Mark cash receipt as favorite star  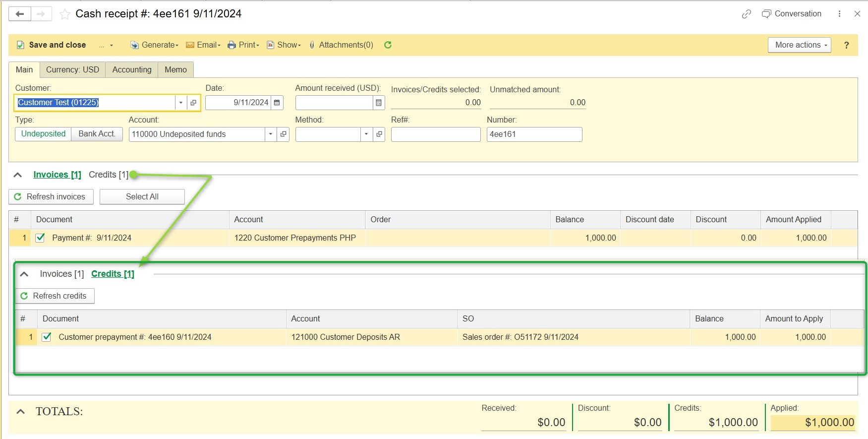[x=64, y=14]
